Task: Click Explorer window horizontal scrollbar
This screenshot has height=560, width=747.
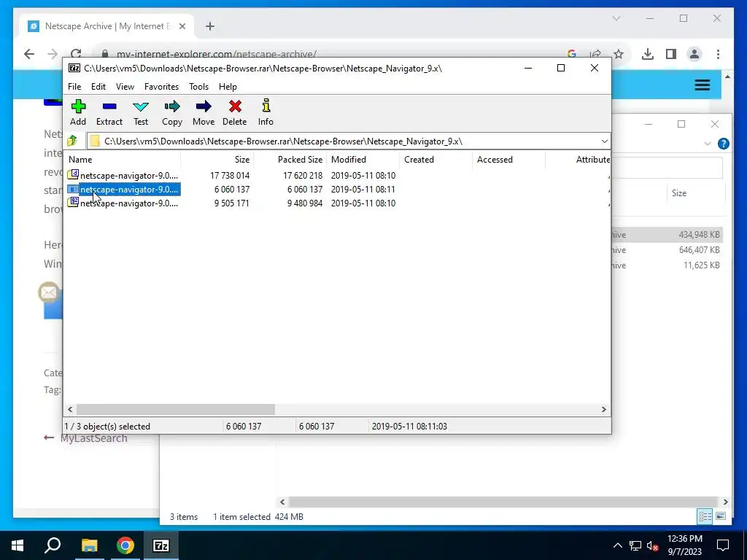Action: coord(503,502)
